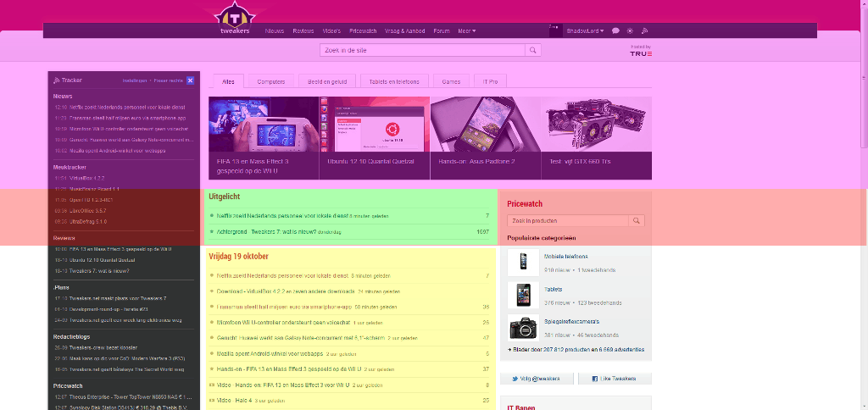Open the Spiegelreflexcamera's camera image
This screenshot has width=868, height=410.
tap(523, 328)
